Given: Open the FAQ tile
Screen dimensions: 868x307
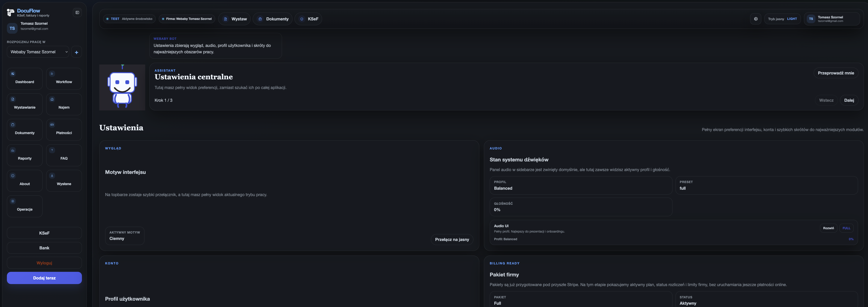Looking at the screenshot, I should coord(64,155).
